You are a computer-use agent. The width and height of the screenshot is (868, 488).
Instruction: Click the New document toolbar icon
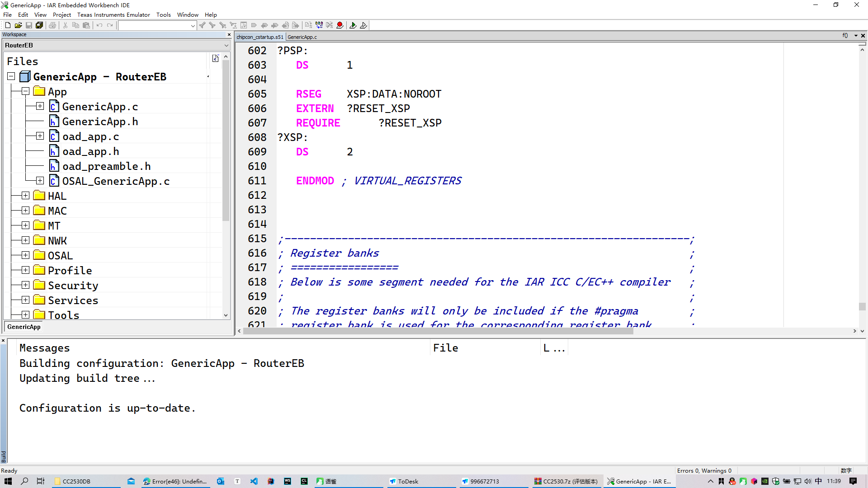8,25
